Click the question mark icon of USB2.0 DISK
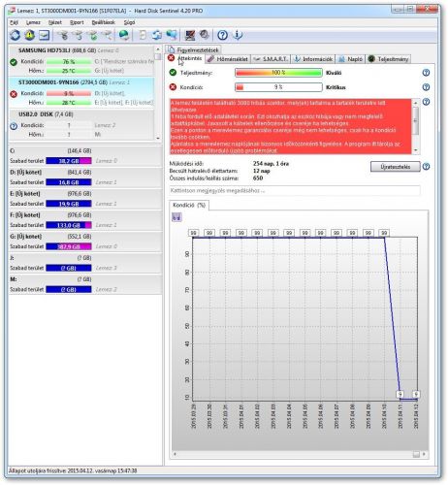Image resolution: width=448 pixels, height=485 pixels. pyautogui.click(x=14, y=126)
